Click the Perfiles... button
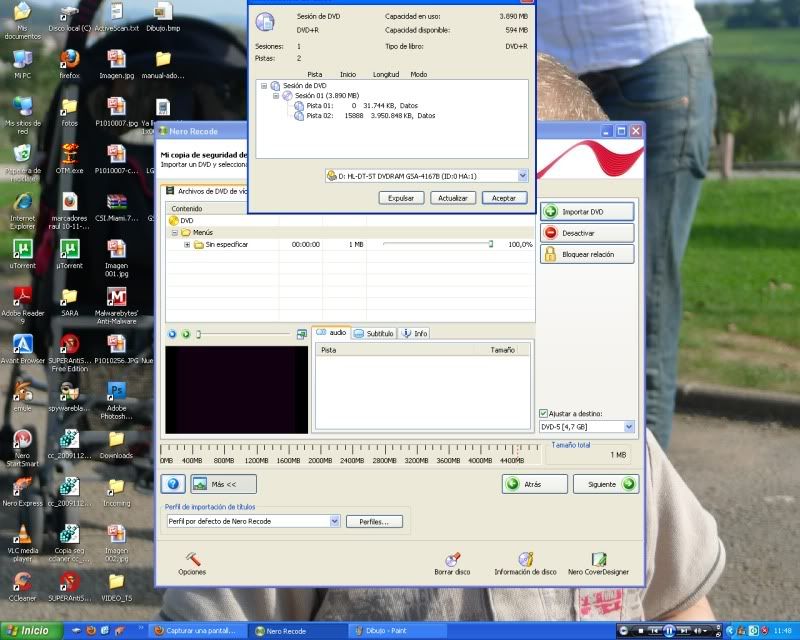800x640 pixels. (x=374, y=522)
